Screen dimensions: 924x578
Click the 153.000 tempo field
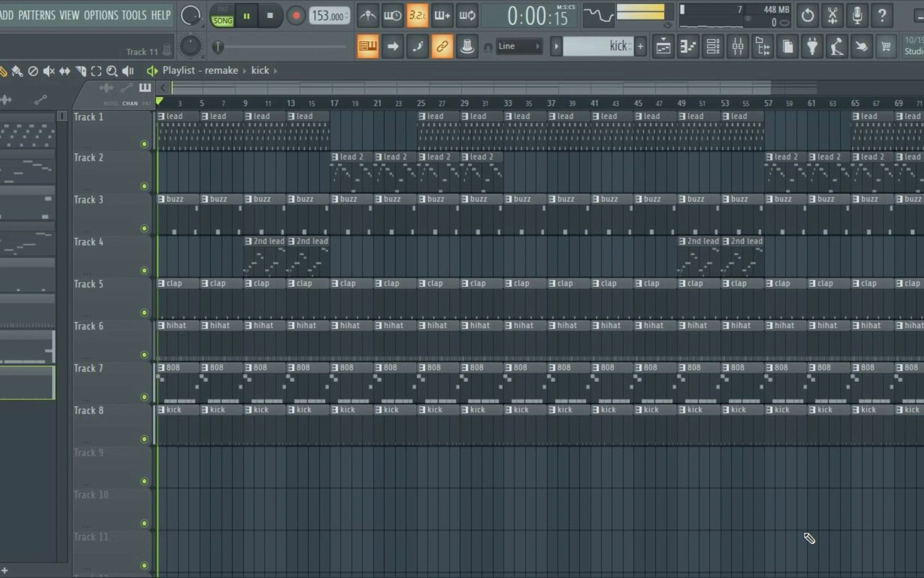tap(329, 16)
